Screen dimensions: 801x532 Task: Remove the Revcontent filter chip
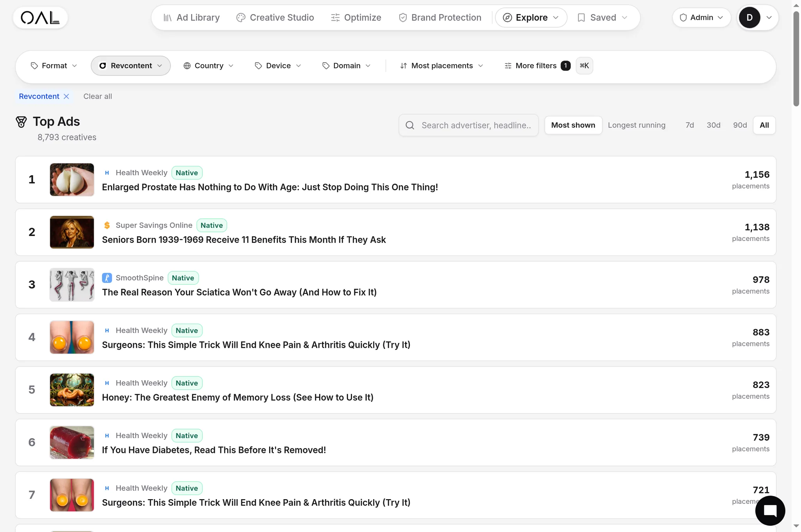coord(66,96)
